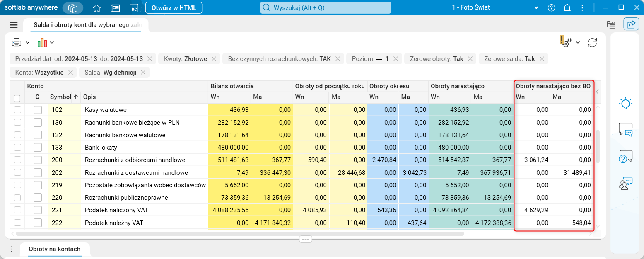Screen dimensions: 644x259
Task: Click the refresh icon in toolbar
Action: pos(592,43)
